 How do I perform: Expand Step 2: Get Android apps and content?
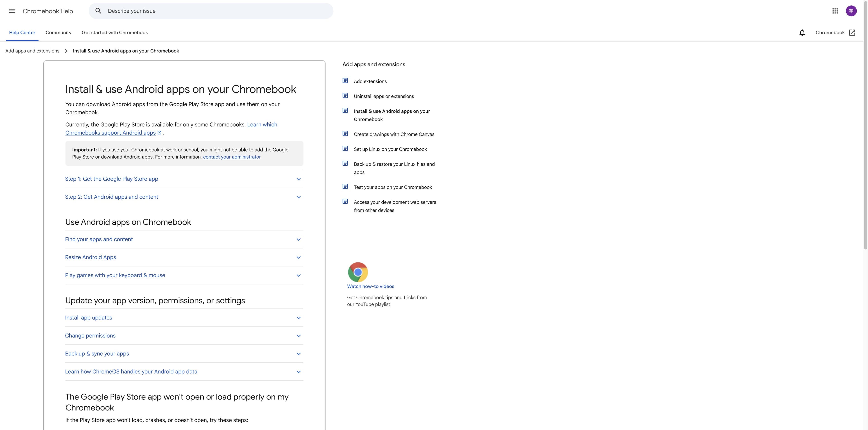click(x=184, y=197)
